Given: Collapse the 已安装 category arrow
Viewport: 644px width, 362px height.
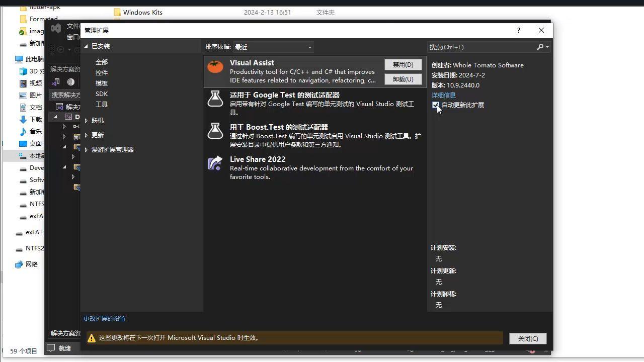Looking at the screenshot, I should 86,46.
